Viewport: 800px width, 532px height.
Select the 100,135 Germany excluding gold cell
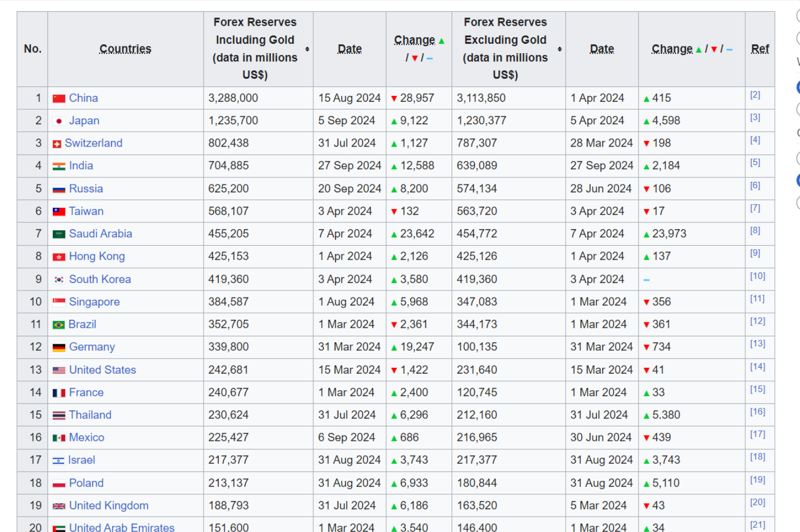[x=509, y=347]
